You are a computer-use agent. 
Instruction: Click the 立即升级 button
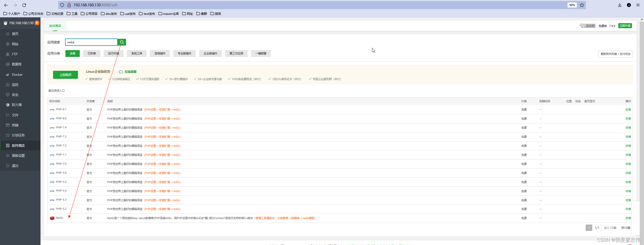click(x=625, y=26)
